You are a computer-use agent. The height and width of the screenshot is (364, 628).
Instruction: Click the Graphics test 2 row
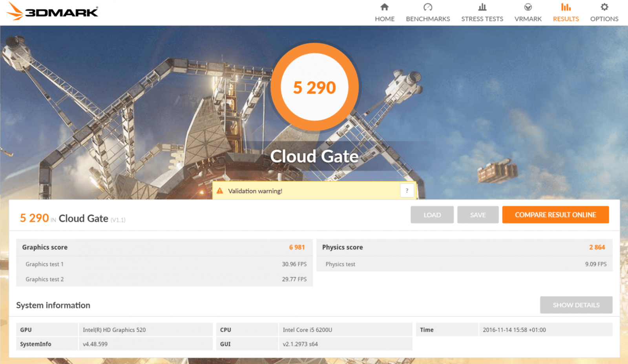(x=164, y=279)
